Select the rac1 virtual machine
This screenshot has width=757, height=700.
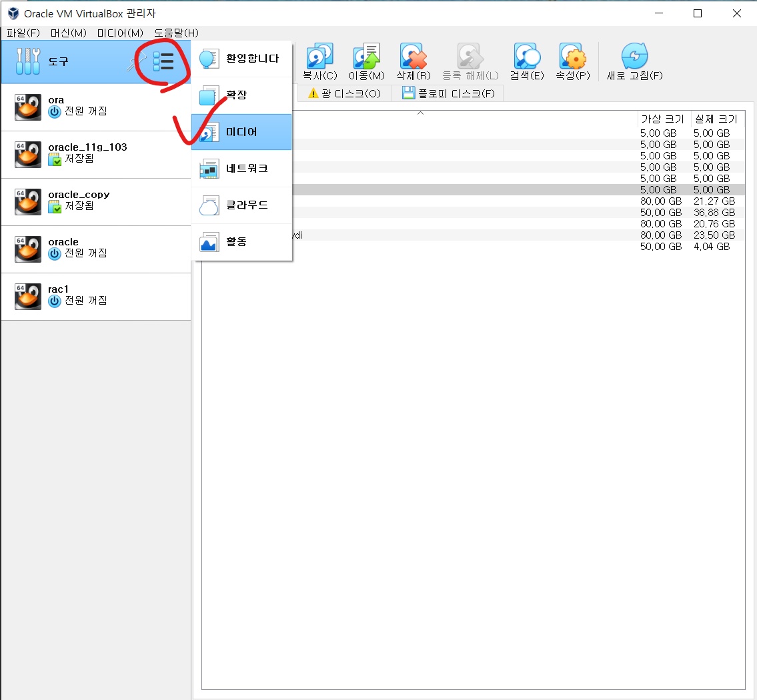point(96,296)
